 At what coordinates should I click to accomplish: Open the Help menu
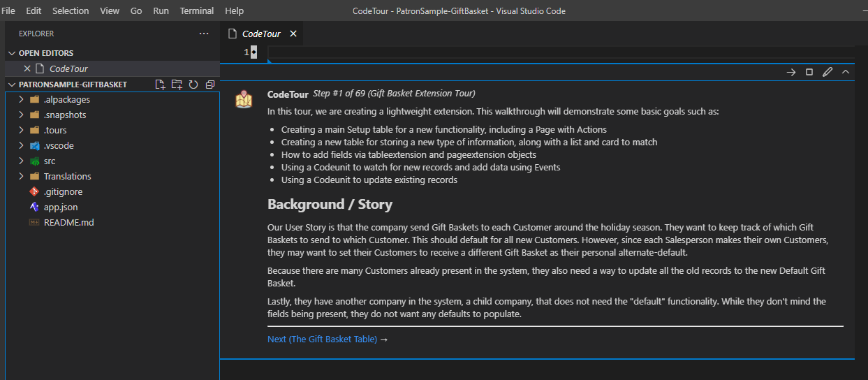235,10
